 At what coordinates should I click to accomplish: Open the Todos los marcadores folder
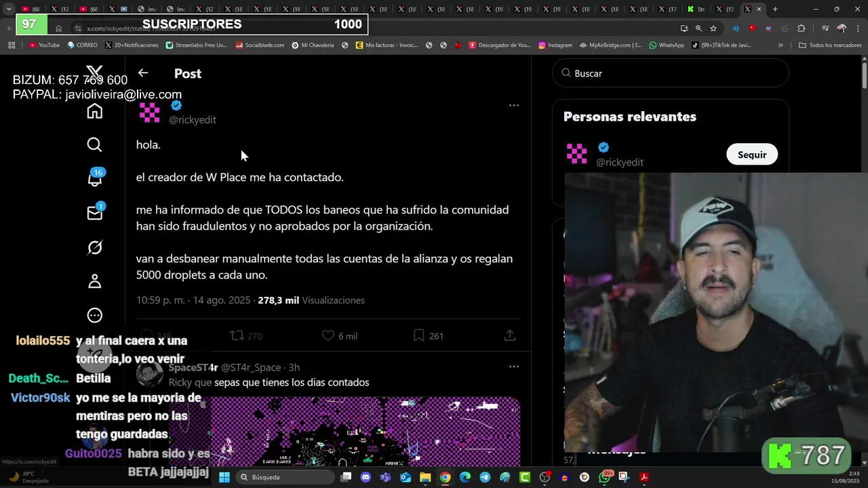(x=830, y=45)
